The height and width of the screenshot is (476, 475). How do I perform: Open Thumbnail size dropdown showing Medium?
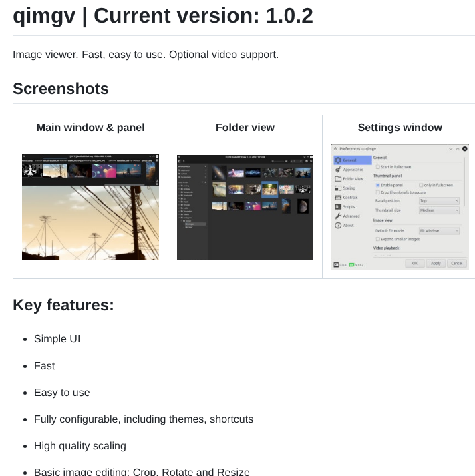coord(439,210)
